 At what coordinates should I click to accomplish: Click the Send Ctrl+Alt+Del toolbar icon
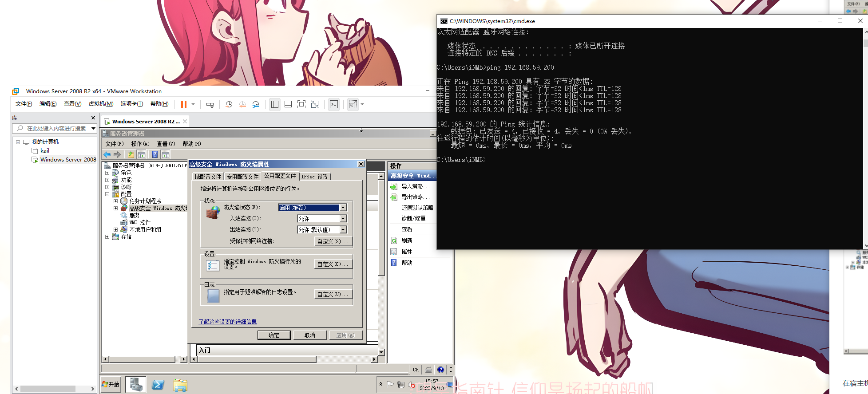point(210,104)
